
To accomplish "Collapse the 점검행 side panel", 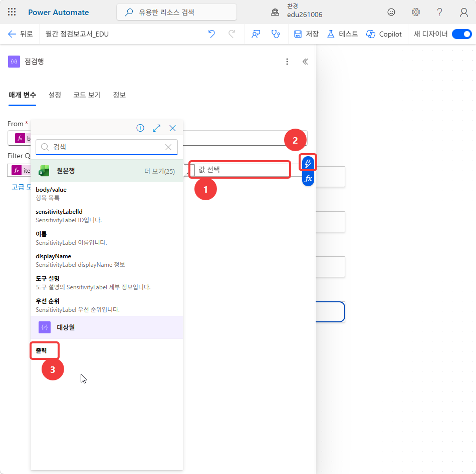I will click(x=305, y=62).
